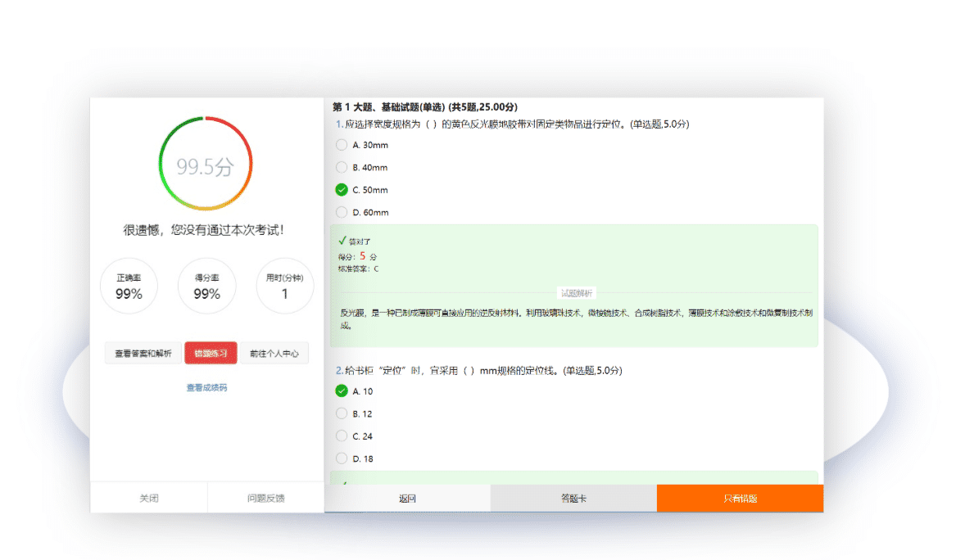Select option D. 60mm in question 1
The image size is (956, 560).
pyautogui.click(x=342, y=212)
